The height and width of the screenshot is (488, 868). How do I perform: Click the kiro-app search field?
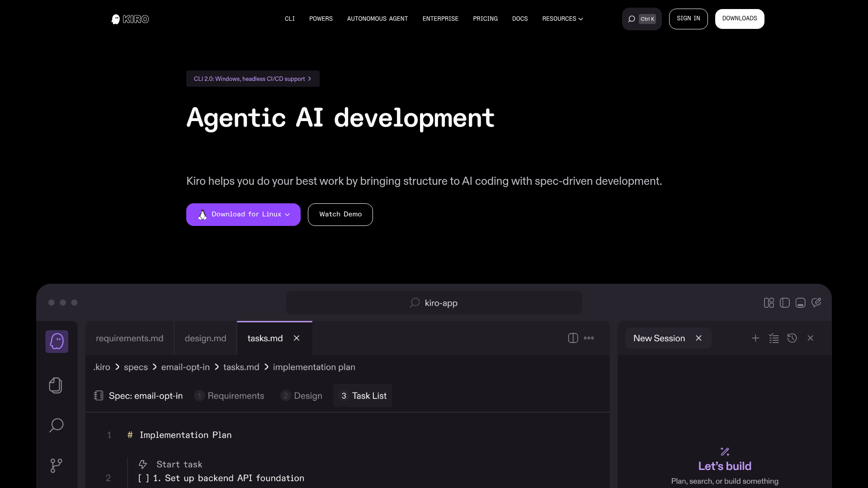click(x=434, y=303)
